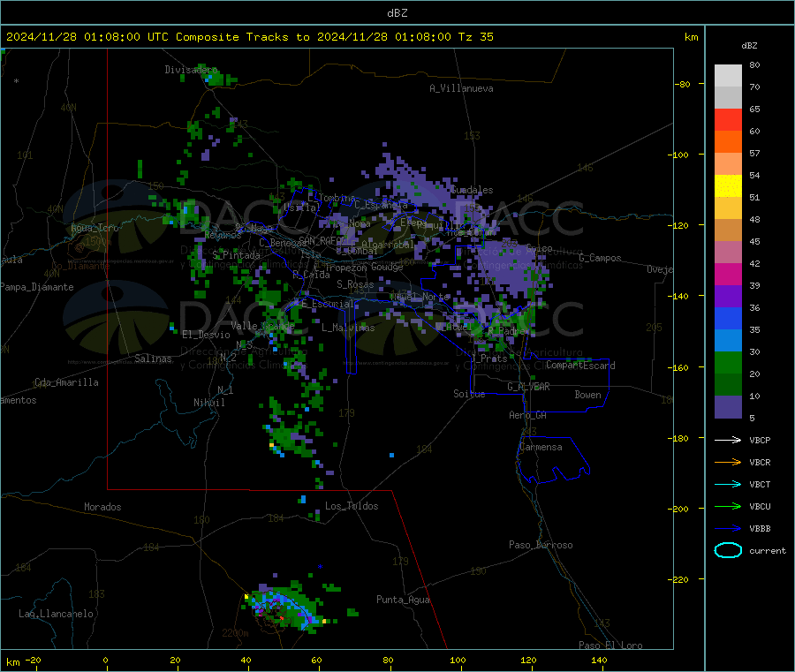Click the blue VBBB arrow legend icon

tap(728, 528)
